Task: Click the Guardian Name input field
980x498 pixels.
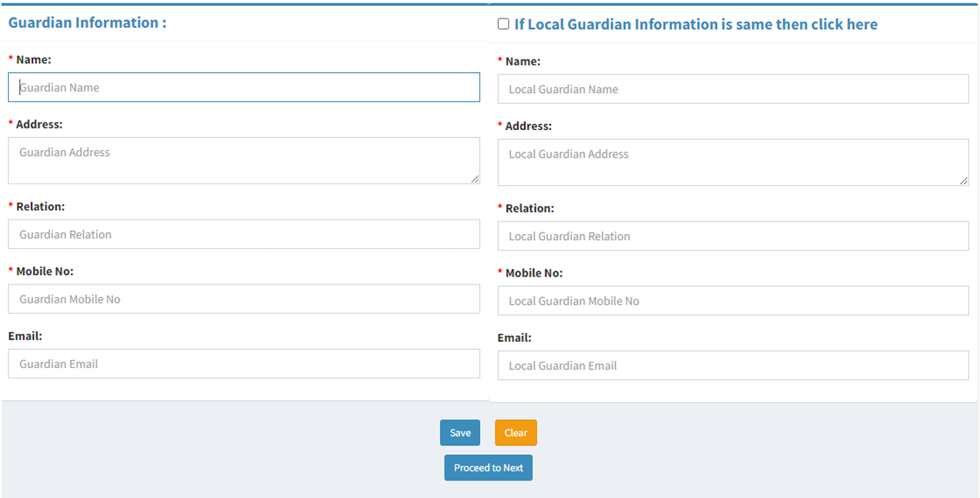Action: click(x=244, y=87)
